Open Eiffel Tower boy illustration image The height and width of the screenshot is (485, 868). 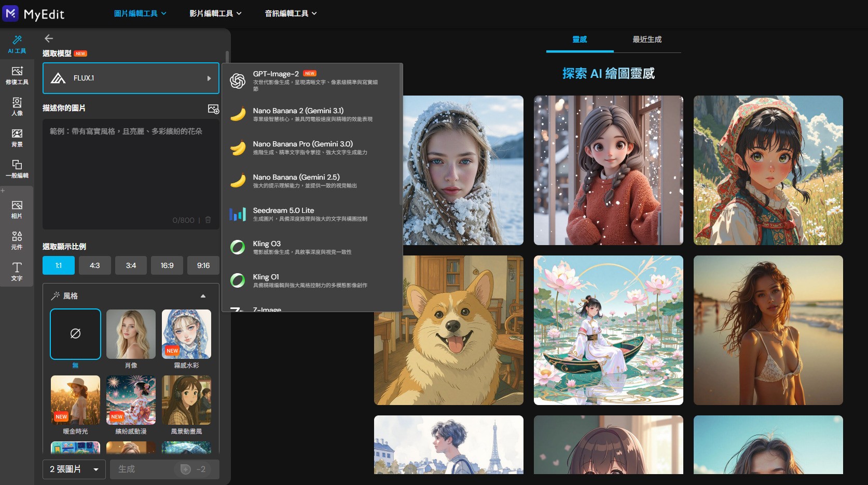pos(449,444)
